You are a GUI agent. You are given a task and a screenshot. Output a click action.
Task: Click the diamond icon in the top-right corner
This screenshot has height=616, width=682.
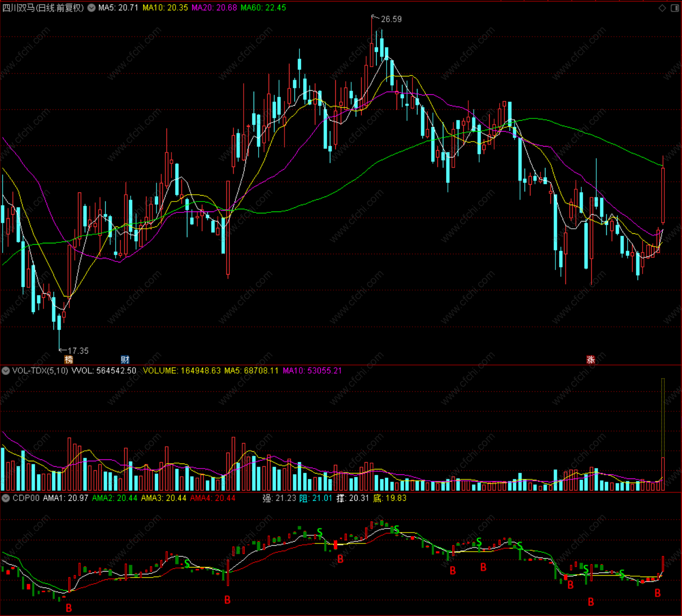(x=662, y=8)
